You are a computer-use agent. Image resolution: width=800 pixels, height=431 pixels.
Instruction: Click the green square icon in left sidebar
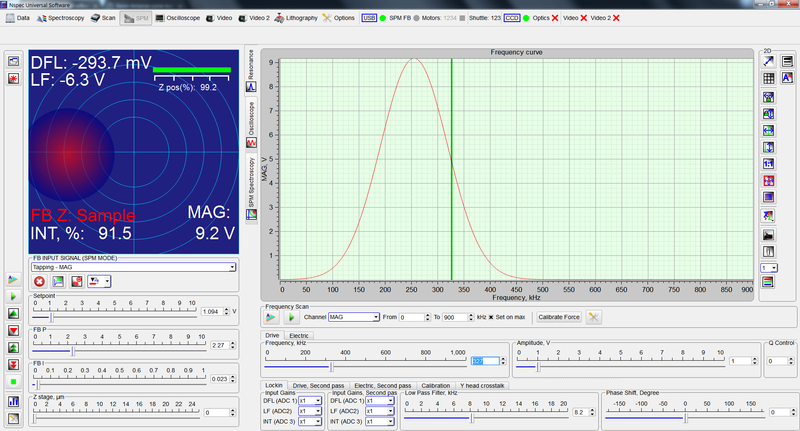pos(14,381)
